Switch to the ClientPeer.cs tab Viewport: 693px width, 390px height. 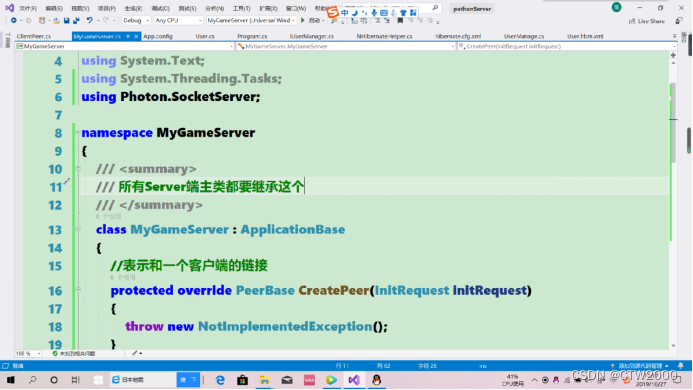pyautogui.click(x=34, y=36)
